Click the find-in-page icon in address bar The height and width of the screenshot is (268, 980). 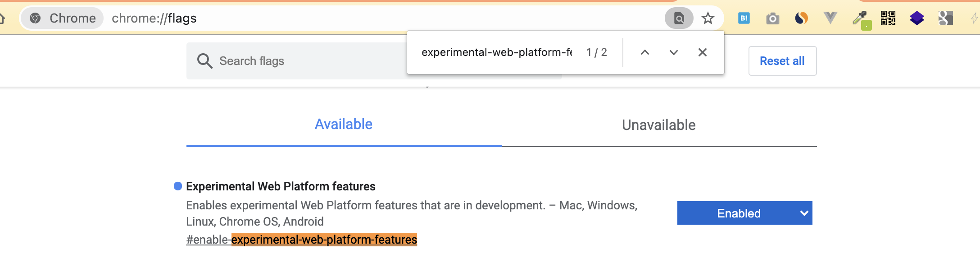[679, 18]
